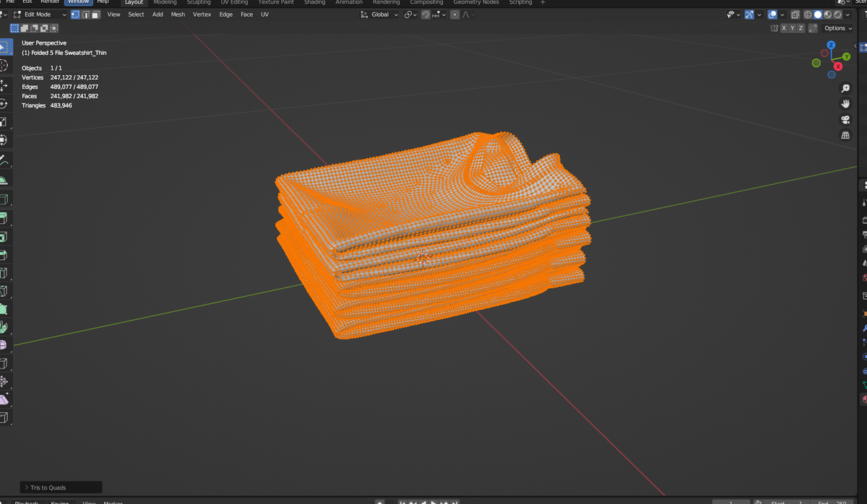Toggle viewport gizmos visibility
The image size is (867, 504).
click(749, 14)
